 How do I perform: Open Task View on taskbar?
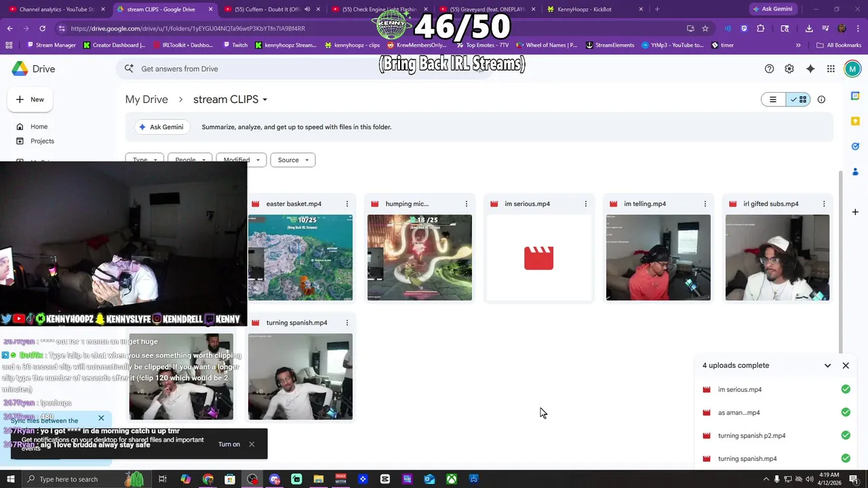163,479
